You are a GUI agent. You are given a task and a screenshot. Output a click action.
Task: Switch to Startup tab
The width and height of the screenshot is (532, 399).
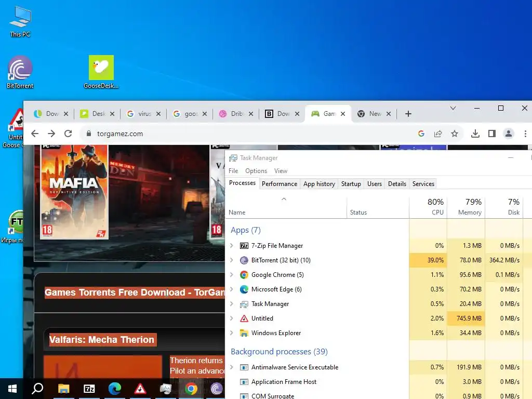tap(351, 183)
